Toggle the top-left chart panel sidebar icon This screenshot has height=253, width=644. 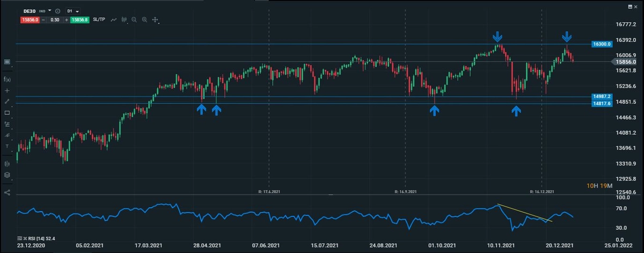7,62
